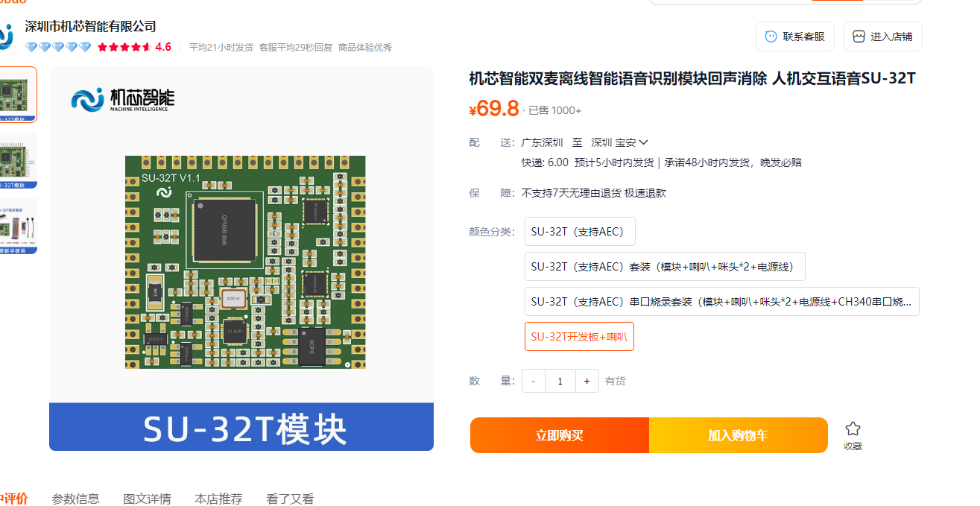Click the quantity input field
Image resolution: width=980 pixels, height=506 pixels.
pos(560,381)
